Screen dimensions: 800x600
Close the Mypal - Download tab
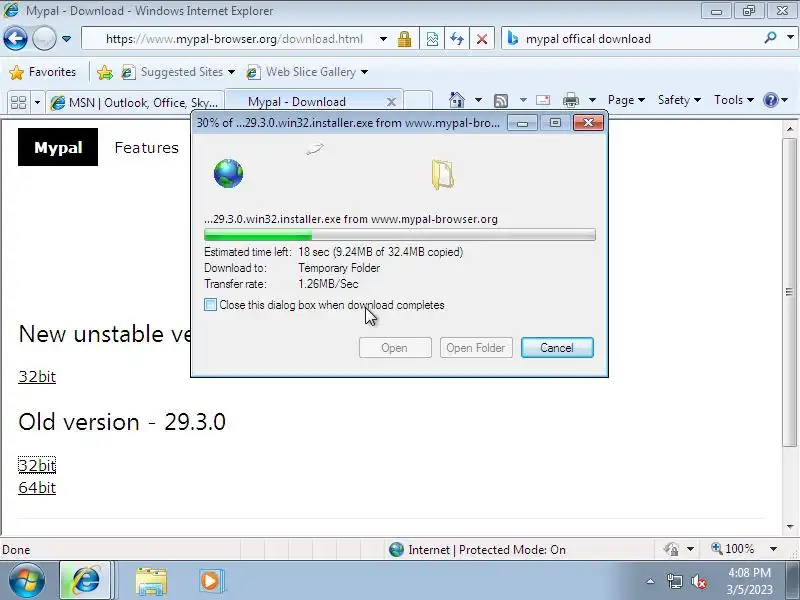[391, 102]
